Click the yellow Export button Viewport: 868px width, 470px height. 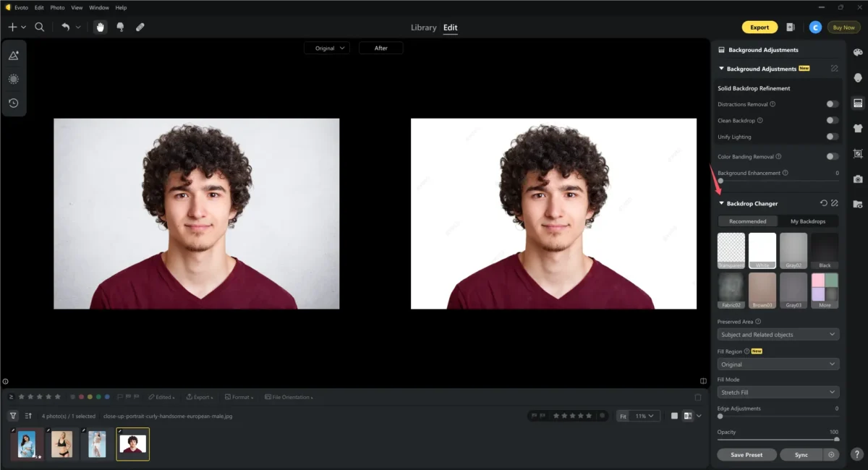coord(759,27)
